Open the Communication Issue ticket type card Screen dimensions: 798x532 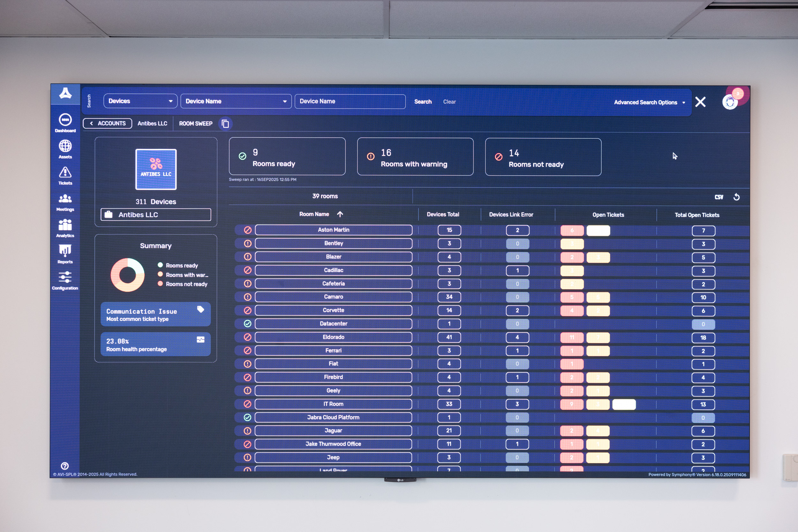[156, 314]
